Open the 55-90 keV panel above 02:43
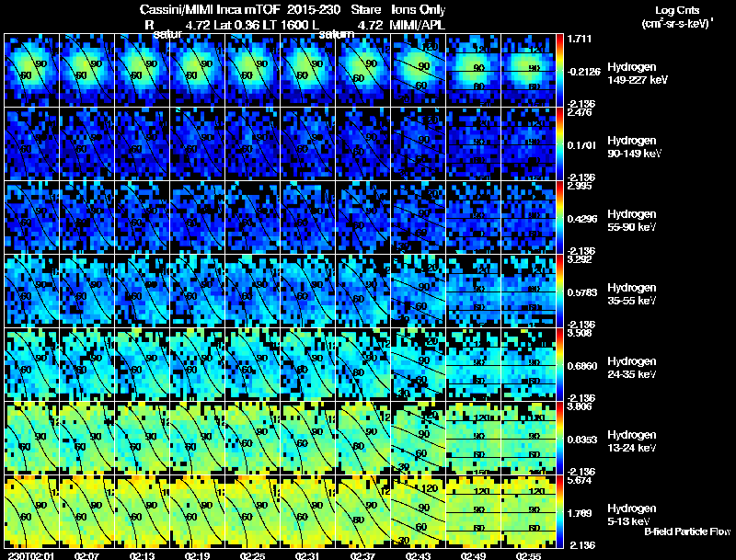The image size is (736, 560). [419, 218]
